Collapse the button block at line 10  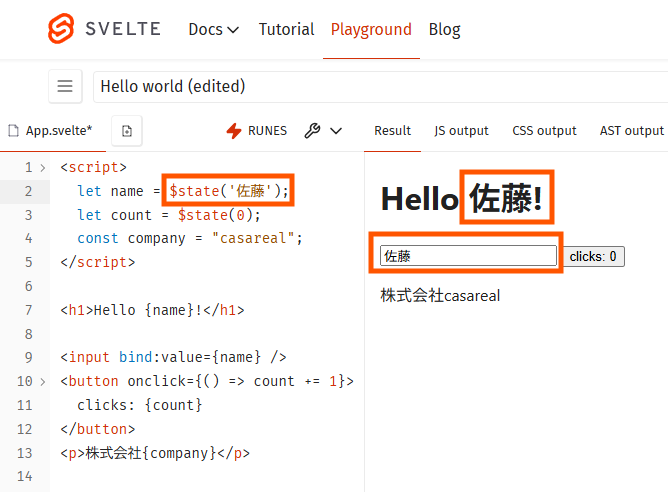click(43, 382)
